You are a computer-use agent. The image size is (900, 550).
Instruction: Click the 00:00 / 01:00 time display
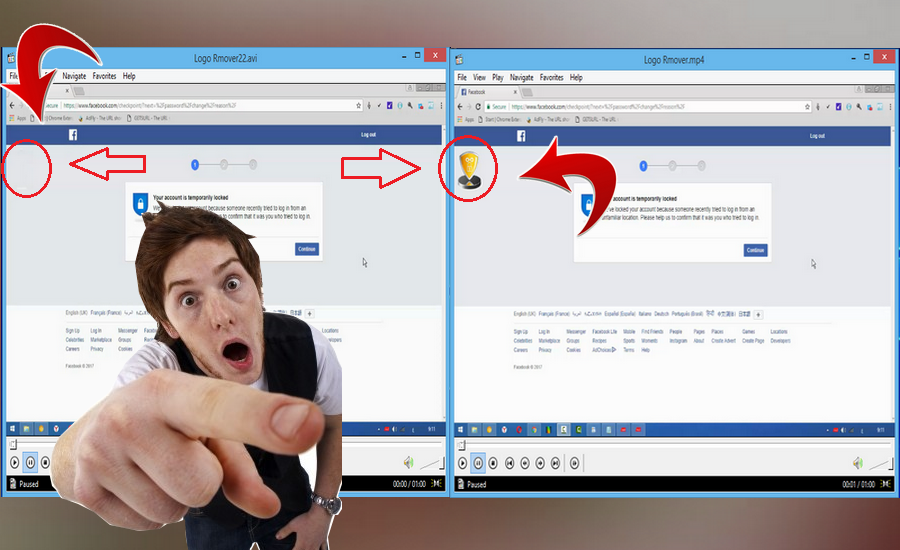409,484
